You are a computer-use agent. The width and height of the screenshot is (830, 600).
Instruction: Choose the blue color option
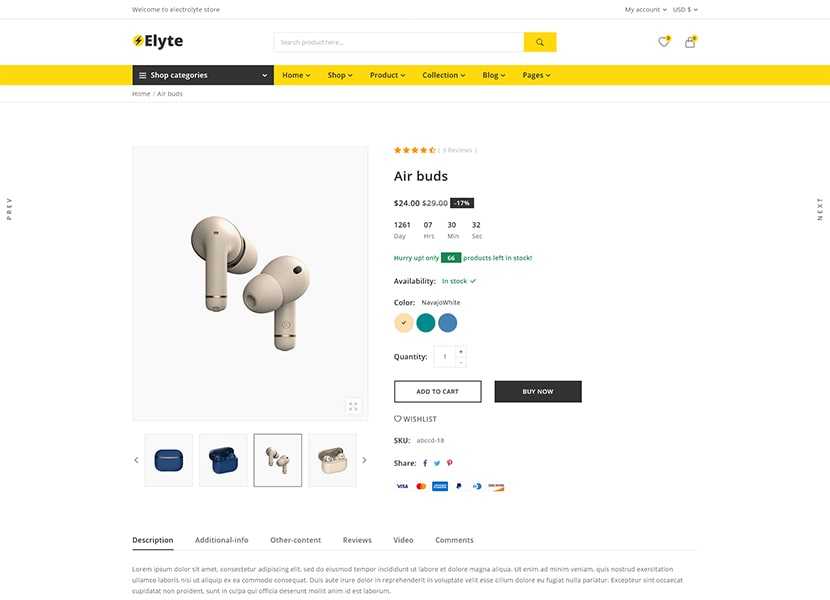(x=447, y=323)
